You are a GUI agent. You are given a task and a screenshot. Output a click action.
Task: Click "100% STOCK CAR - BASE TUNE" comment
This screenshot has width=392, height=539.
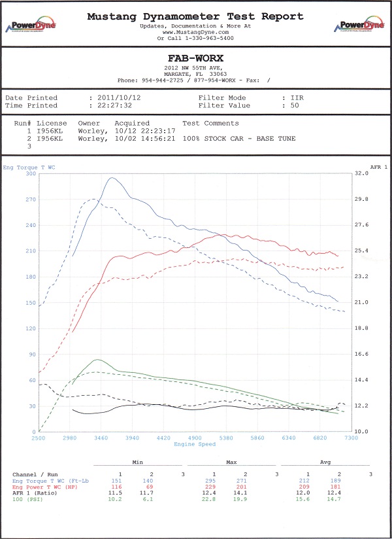tap(239, 139)
